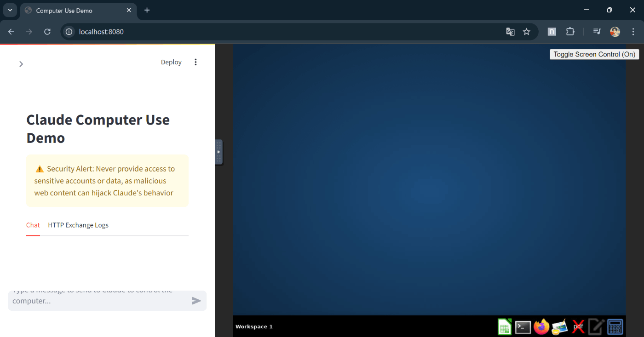
Task: Click the Google Translate icon in address bar
Action: tap(510, 32)
